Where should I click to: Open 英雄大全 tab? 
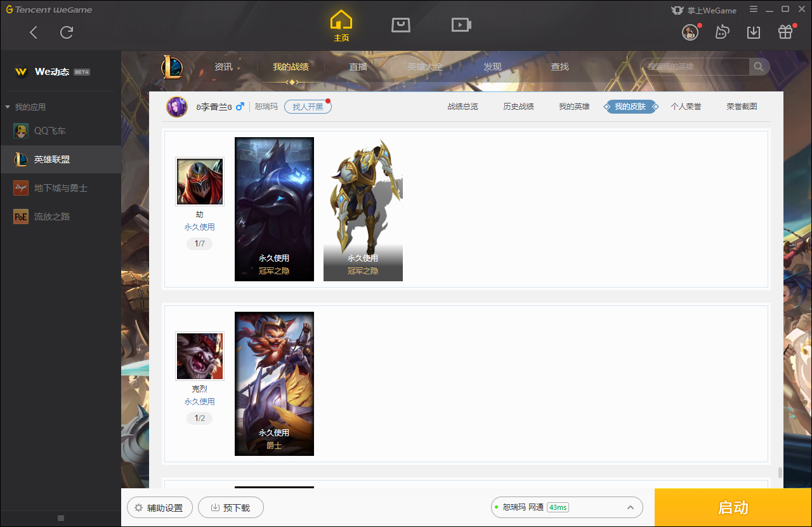click(425, 67)
